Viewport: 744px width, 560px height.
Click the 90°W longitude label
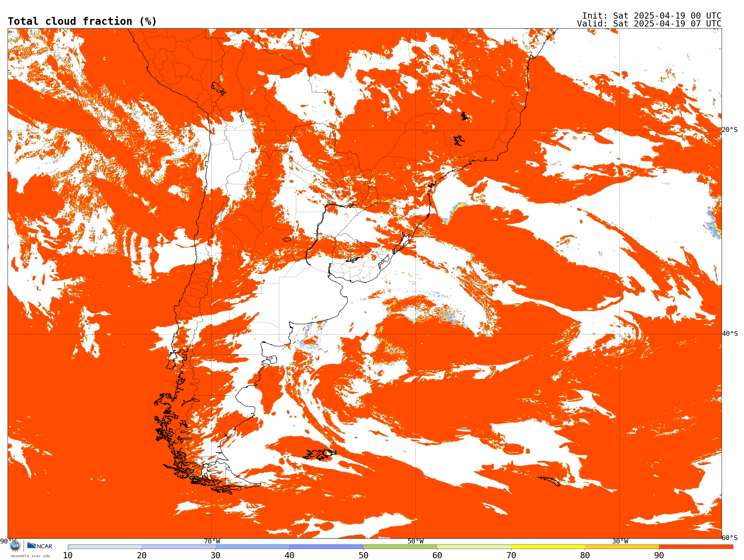[x=8, y=541]
